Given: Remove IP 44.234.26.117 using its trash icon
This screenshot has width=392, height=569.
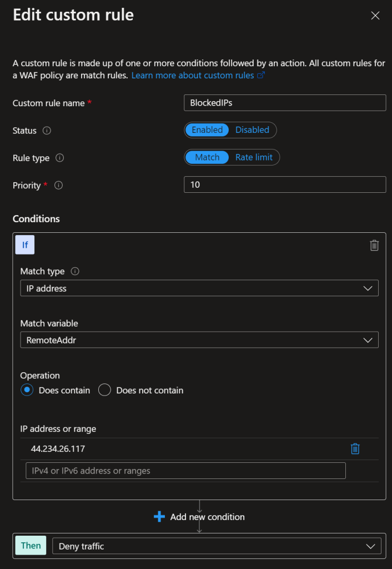Looking at the screenshot, I should pyautogui.click(x=355, y=449).
